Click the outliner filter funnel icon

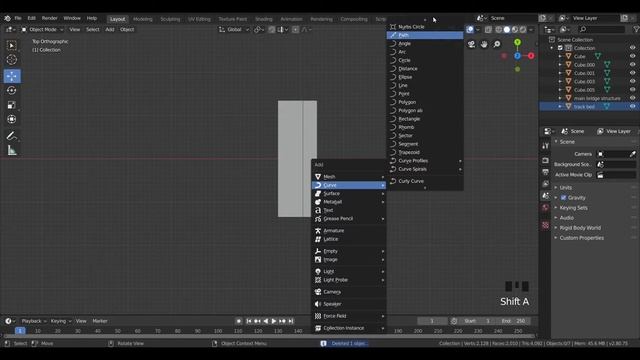pyautogui.click(x=636, y=29)
